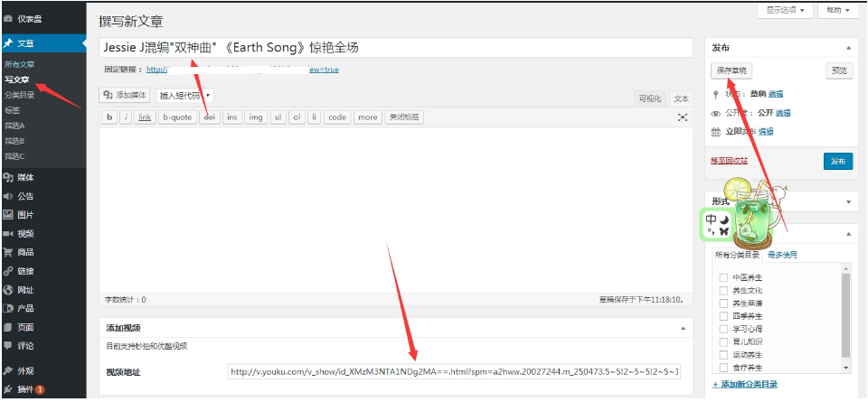Expand the 显示选项 screen options dropdown

(x=785, y=11)
